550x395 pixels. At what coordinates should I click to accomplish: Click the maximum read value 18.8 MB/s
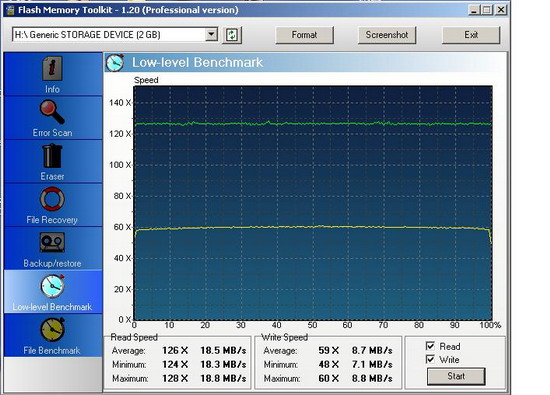click(x=223, y=379)
